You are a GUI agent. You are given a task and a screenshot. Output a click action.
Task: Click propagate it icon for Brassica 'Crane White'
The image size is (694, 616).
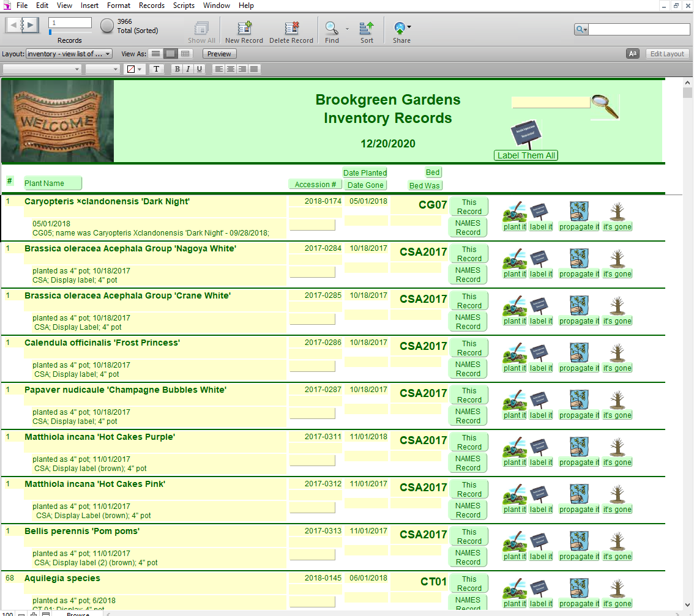point(579,305)
